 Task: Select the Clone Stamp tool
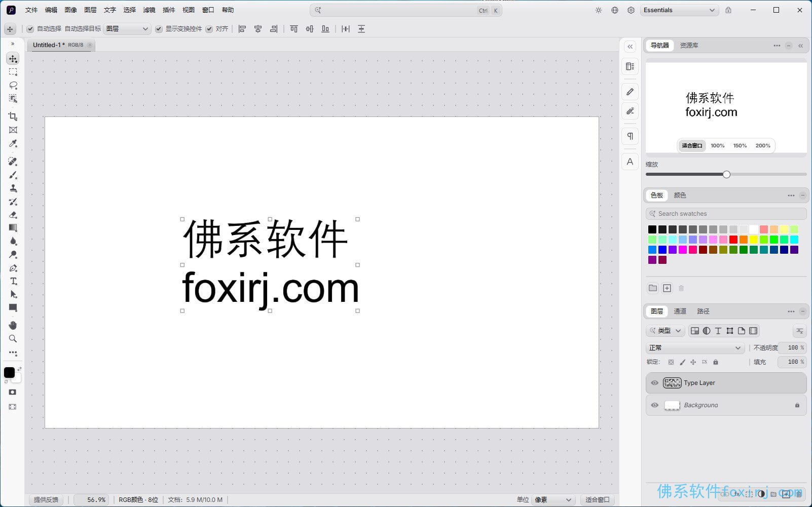pos(13,188)
